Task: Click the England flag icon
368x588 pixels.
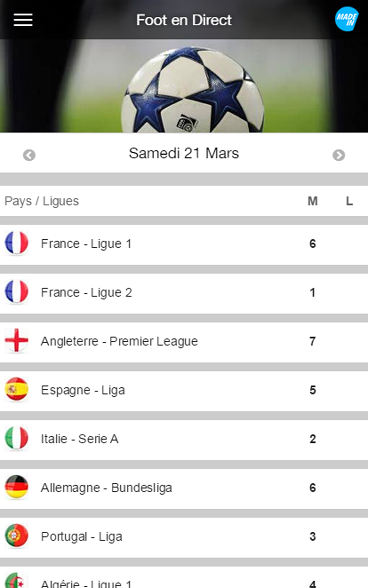Action: 17,341
